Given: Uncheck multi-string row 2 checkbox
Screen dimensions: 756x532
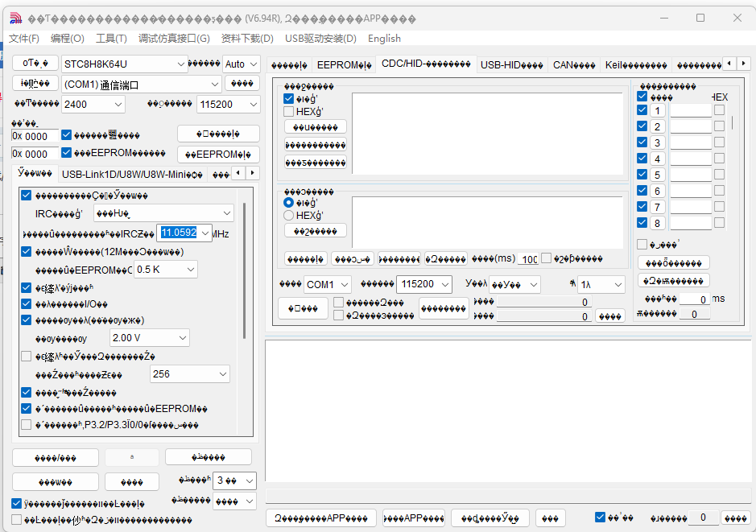Looking at the screenshot, I should point(642,126).
